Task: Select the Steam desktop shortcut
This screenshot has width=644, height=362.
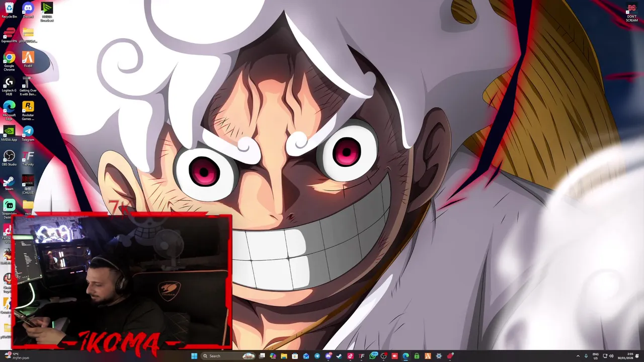Action: 9,183
